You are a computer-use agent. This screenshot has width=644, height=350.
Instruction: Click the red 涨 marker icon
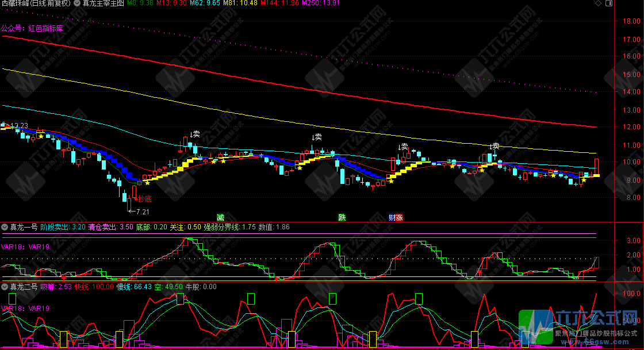pyautogui.click(x=399, y=217)
